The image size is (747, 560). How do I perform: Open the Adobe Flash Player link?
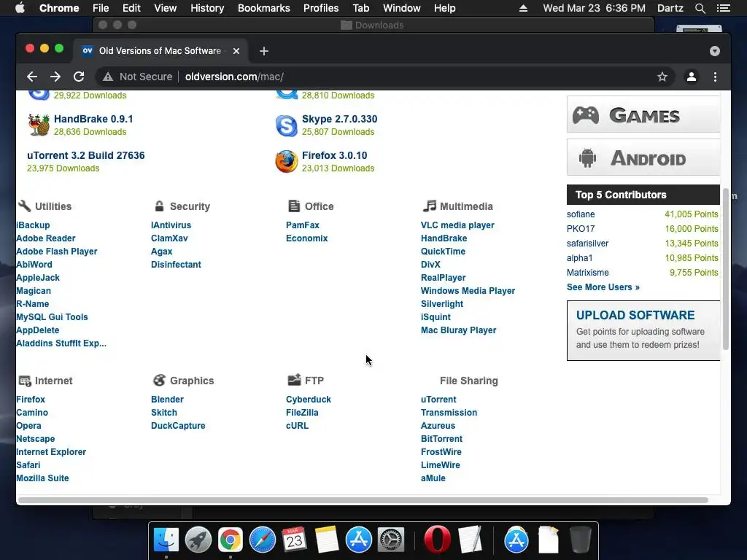(x=57, y=252)
